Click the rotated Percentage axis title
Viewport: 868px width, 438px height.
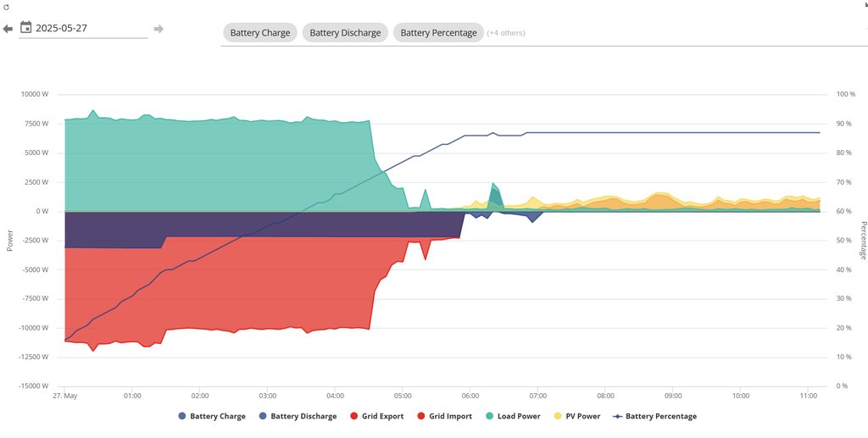(x=863, y=240)
